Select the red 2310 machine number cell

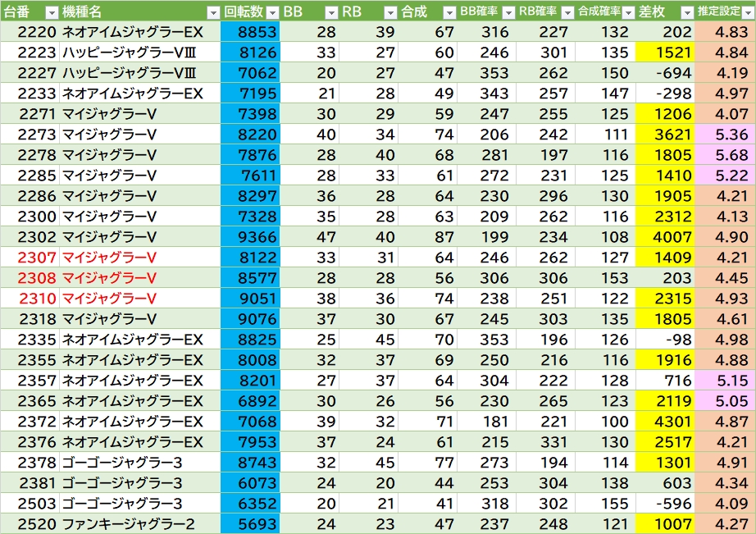click(x=30, y=298)
